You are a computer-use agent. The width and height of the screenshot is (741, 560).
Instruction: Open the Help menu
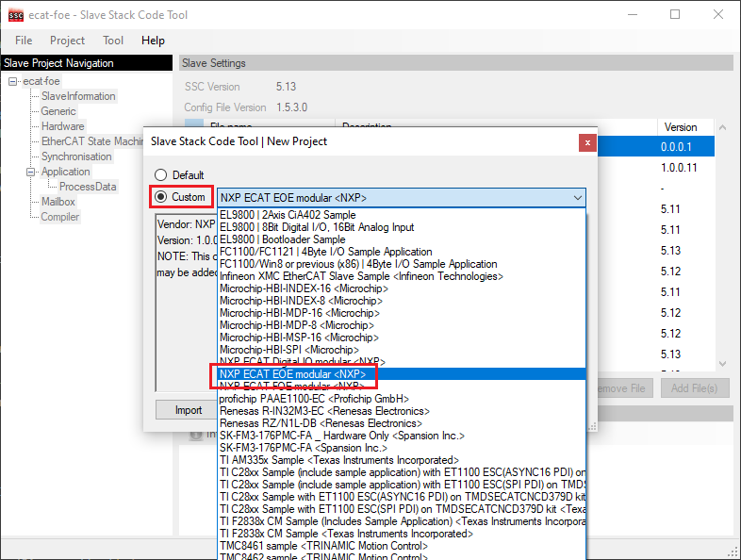click(x=153, y=41)
